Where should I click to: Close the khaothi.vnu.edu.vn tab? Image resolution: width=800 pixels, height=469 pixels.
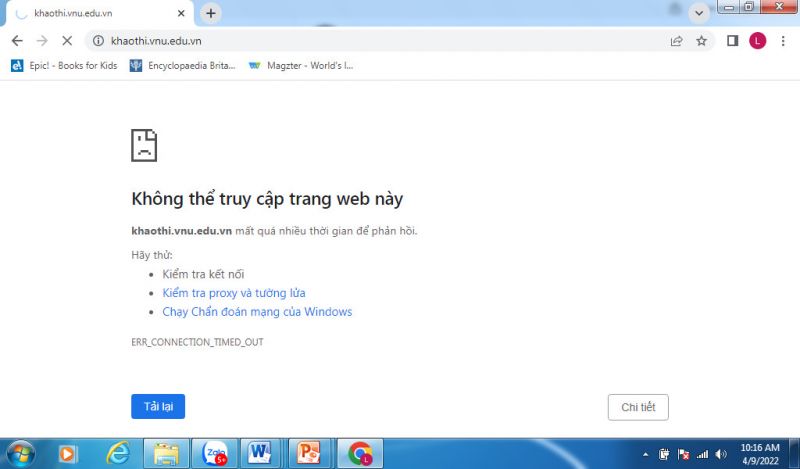coord(181,13)
